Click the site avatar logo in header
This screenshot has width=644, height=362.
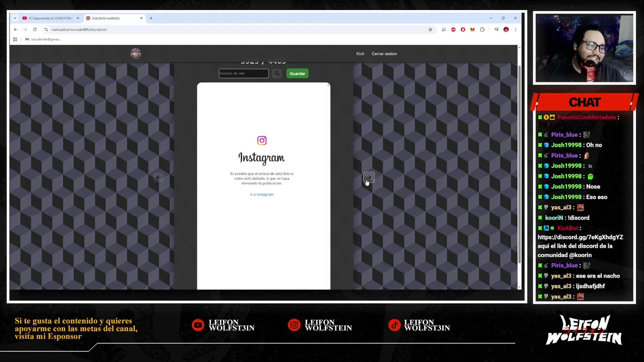tap(135, 54)
